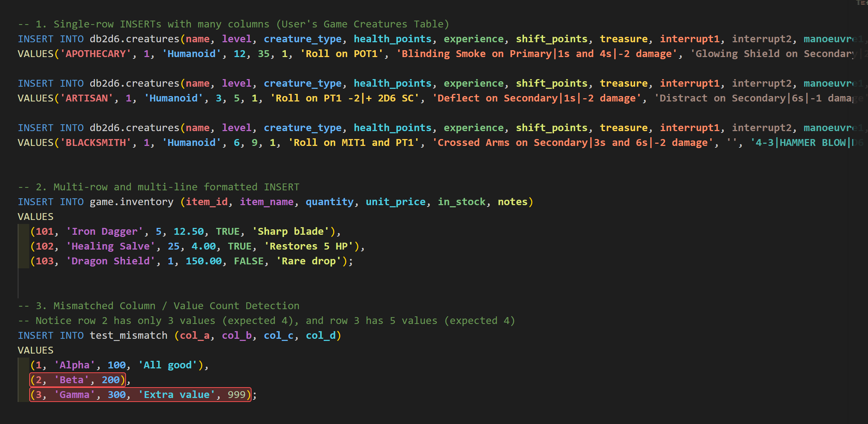Click the item_id column name

206,202
